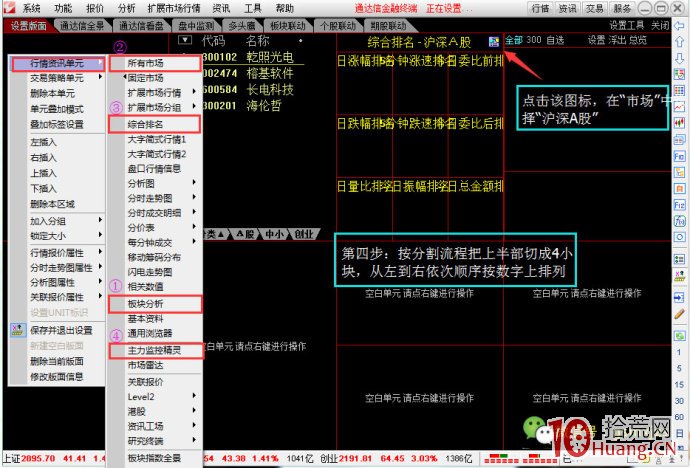This screenshot has width=690, height=468.
Task: Select stock row 600584 长电科技
Action: 253,90
